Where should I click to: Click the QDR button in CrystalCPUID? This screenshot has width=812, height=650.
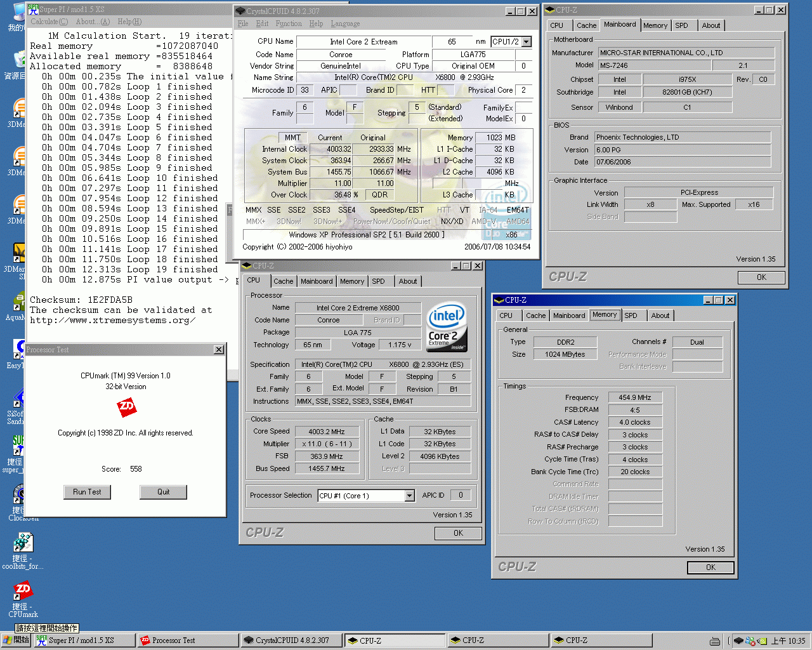click(x=379, y=195)
